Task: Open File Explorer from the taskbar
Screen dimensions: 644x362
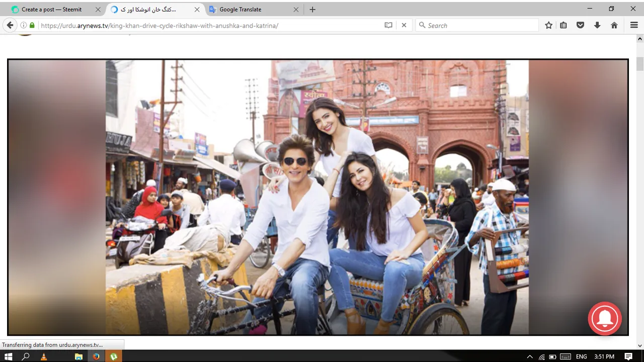Action: (x=78, y=356)
